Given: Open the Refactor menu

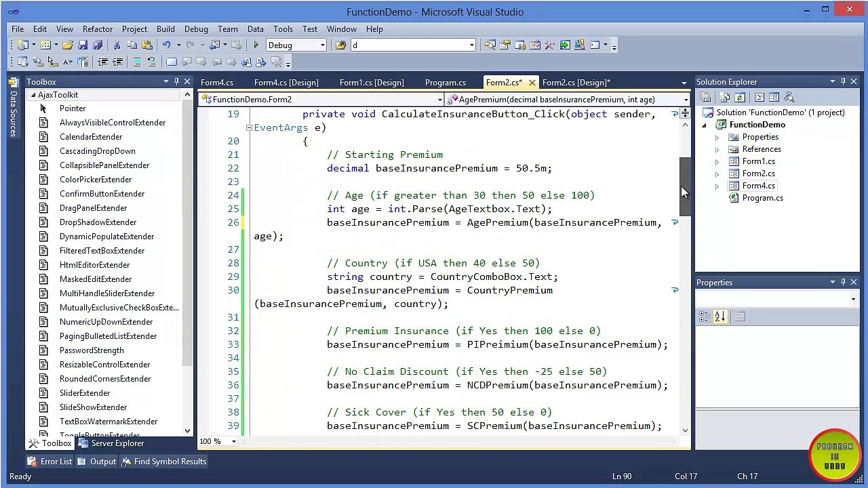Looking at the screenshot, I should (98, 28).
